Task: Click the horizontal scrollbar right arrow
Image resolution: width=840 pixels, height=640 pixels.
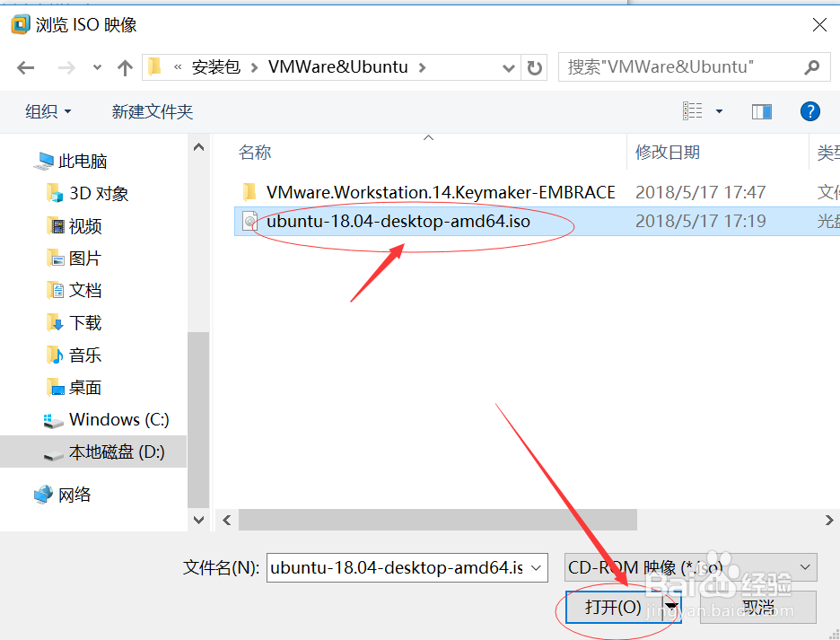Action: click(828, 520)
